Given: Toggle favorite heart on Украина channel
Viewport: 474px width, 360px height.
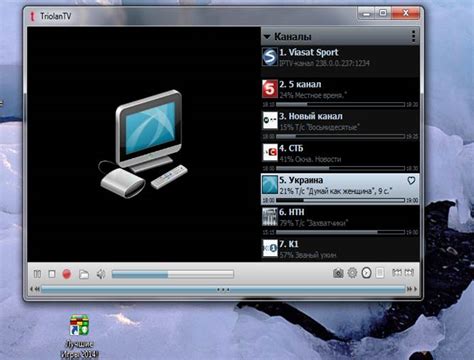Looking at the screenshot, I should click(411, 181).
